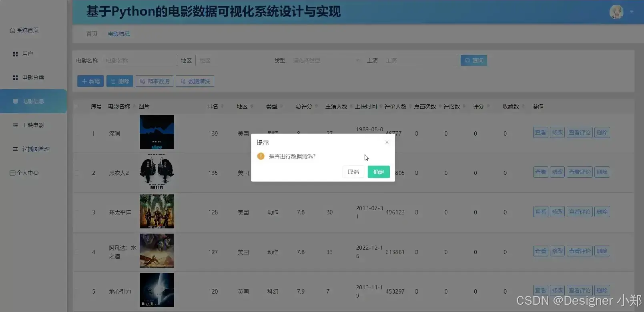Click 修改 for 深渊 row
The height and width of the screenshot is (312, 644).
557,132
